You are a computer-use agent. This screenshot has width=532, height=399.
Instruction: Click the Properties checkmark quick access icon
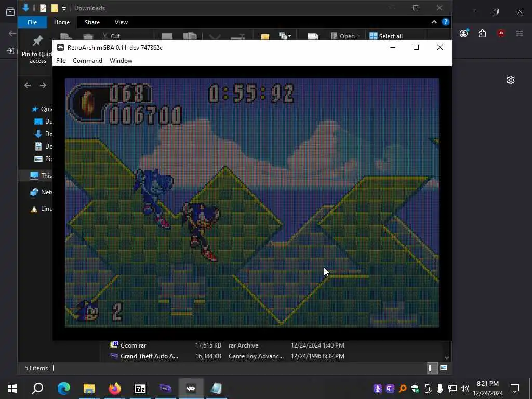click(x=43, y=8)
